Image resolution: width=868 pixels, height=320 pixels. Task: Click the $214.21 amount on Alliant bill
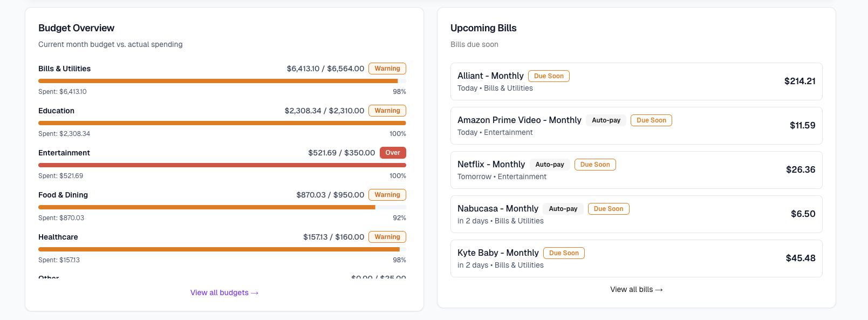801,81
